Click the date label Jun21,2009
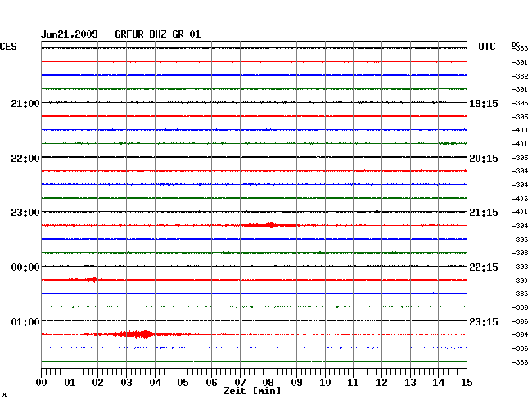 (x=70, y=34)
